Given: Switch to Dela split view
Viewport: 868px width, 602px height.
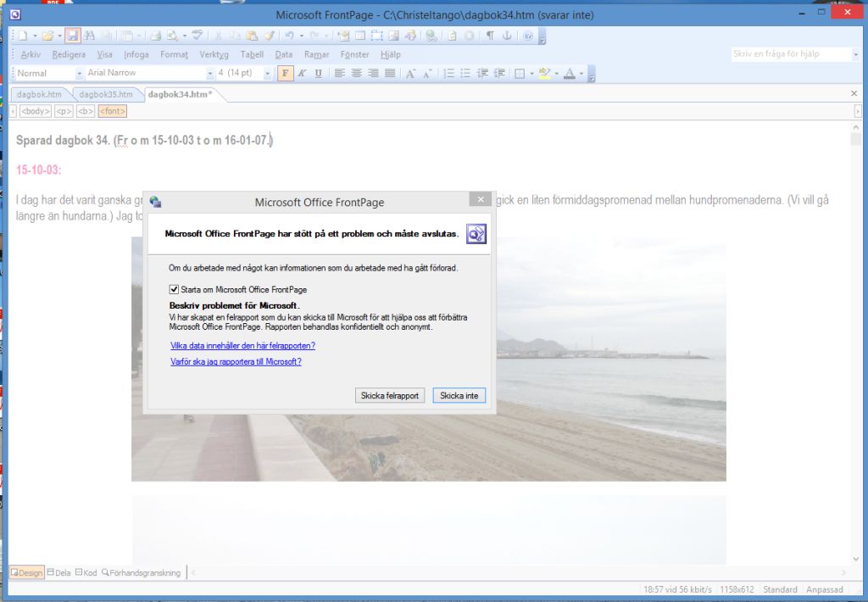Looking at the screenshot, I should (58, 572).
